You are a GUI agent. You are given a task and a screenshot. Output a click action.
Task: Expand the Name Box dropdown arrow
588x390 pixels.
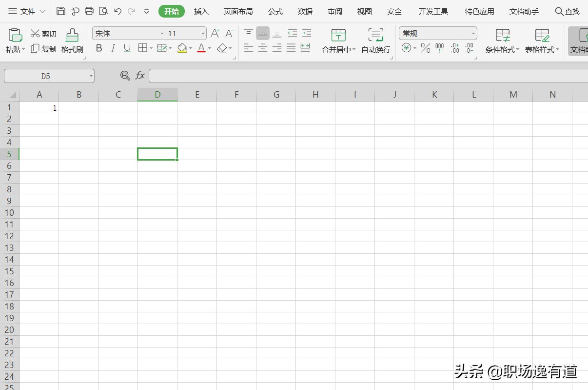(91, 76)
